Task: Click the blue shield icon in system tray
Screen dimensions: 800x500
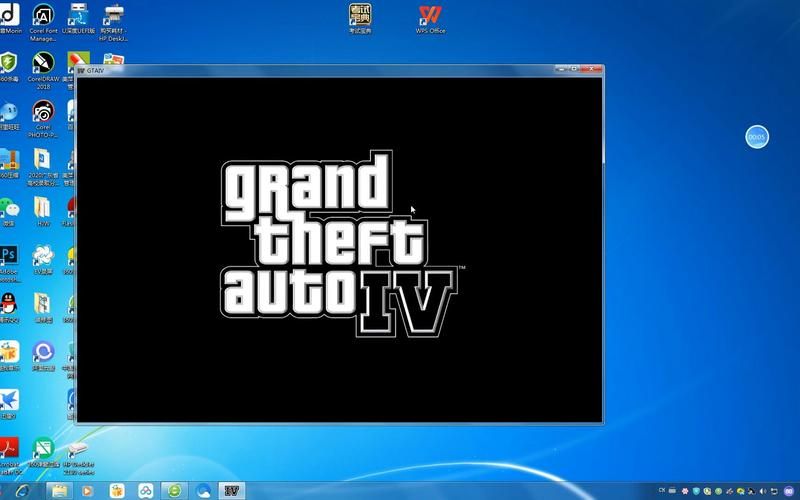Action: (696, 491)
